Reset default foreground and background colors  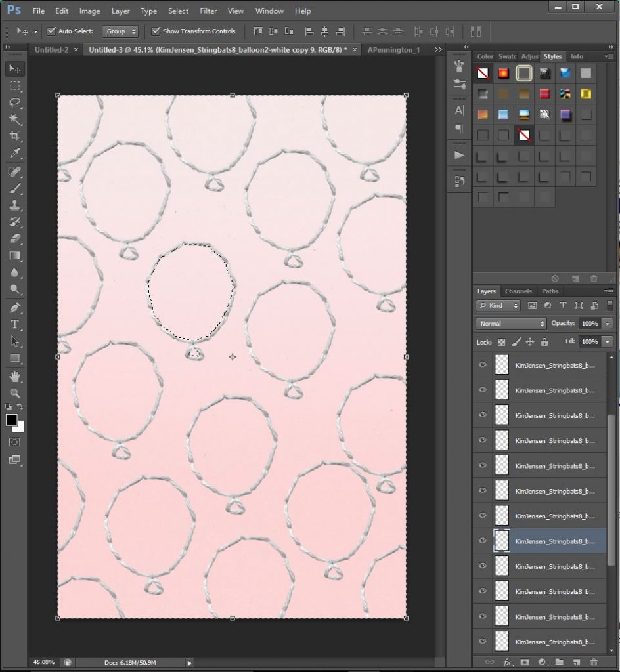[x=8, y=407]
